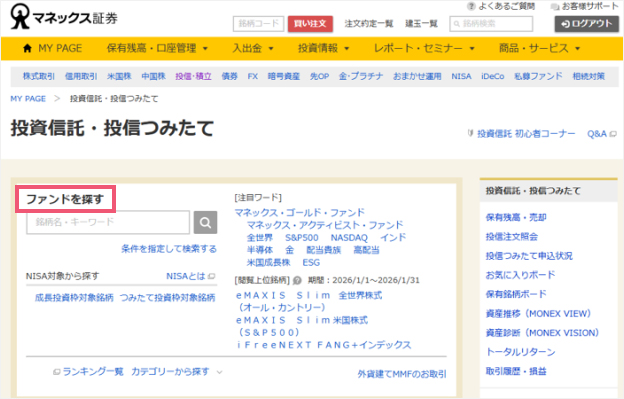Open よくあるご質問 help link
This screenshot has height=399, width=624.
click(501, 6)
